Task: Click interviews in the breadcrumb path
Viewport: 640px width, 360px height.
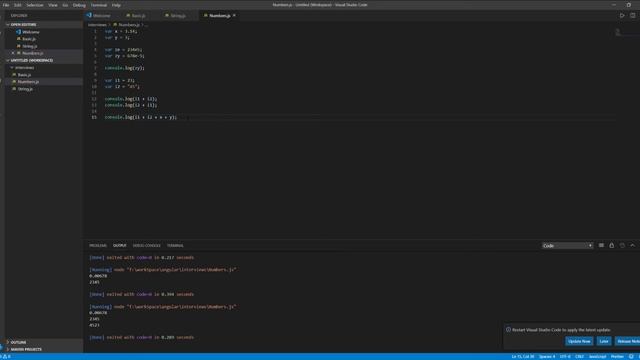Action: pyautogui.click(x=97, y=25)
